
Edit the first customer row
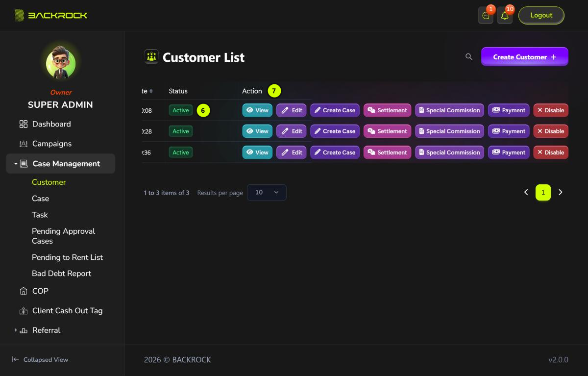tap(292, 110)
